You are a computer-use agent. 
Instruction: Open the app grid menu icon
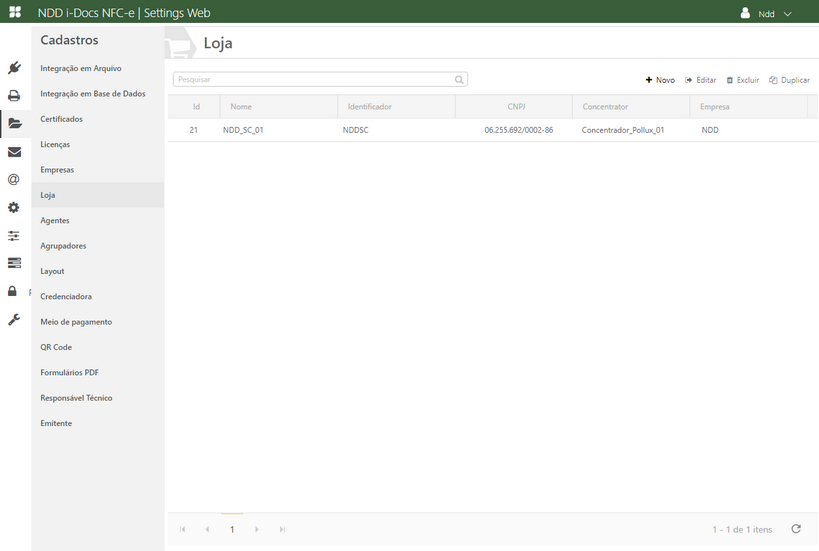click(15, 13)
